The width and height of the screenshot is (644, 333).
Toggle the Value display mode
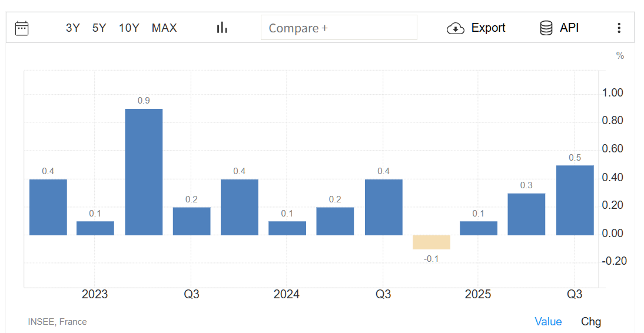coord(548,321)
